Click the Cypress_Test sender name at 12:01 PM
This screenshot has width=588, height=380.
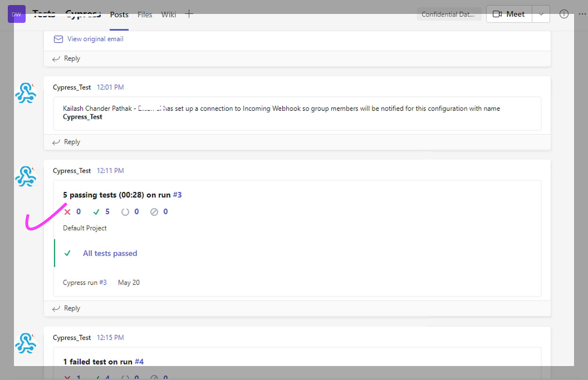[x=72, y=87]
